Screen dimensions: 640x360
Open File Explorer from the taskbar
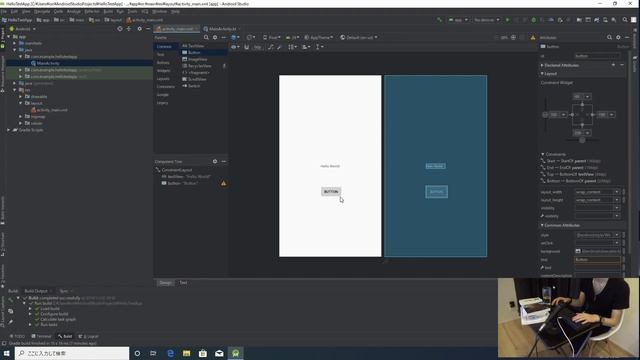click(187, 353)
